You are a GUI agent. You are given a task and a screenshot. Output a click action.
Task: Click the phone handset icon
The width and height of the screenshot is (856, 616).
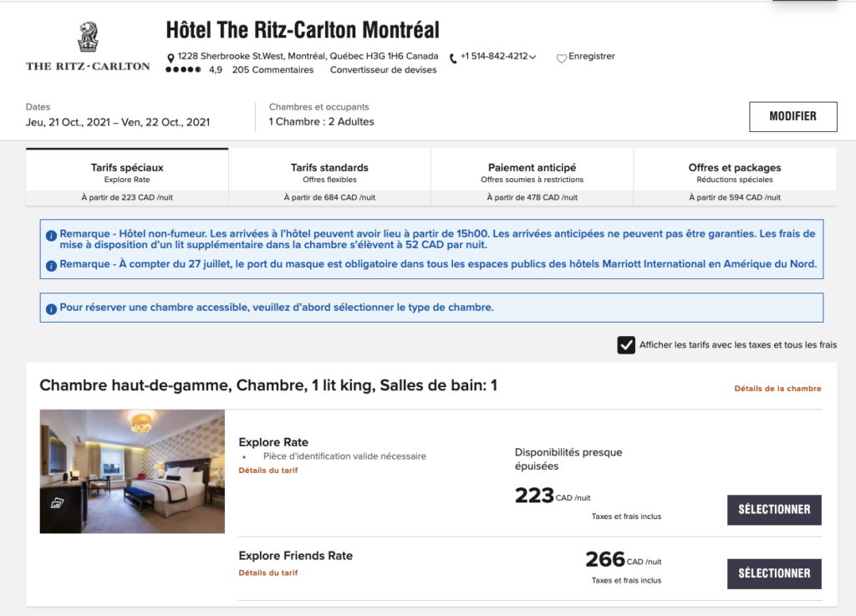tap(453, 58)
